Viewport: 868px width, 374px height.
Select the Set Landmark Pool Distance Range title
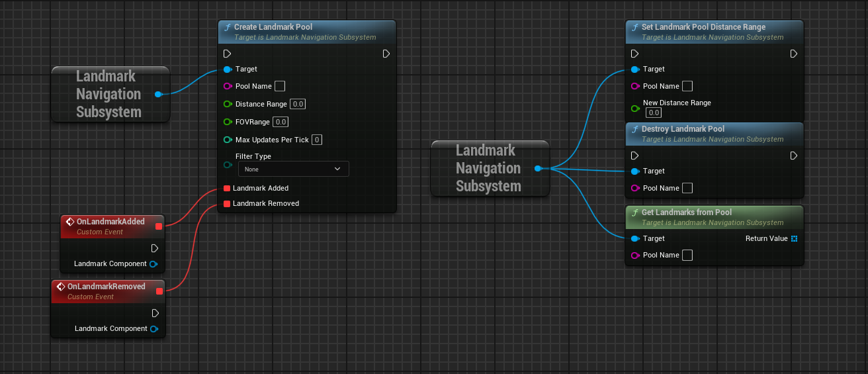pyautogui.click(x=704, y=27)
